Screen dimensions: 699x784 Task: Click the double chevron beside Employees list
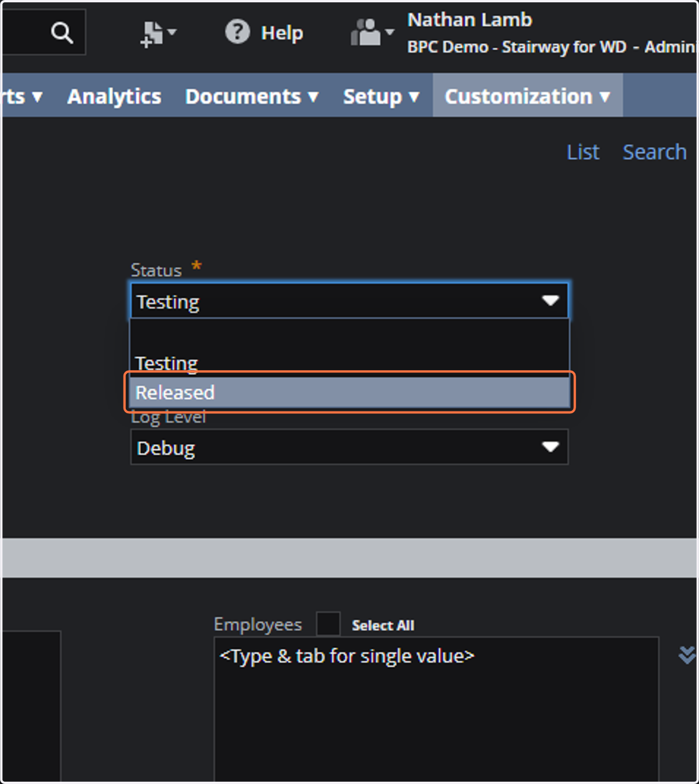[x=687, y=655]
